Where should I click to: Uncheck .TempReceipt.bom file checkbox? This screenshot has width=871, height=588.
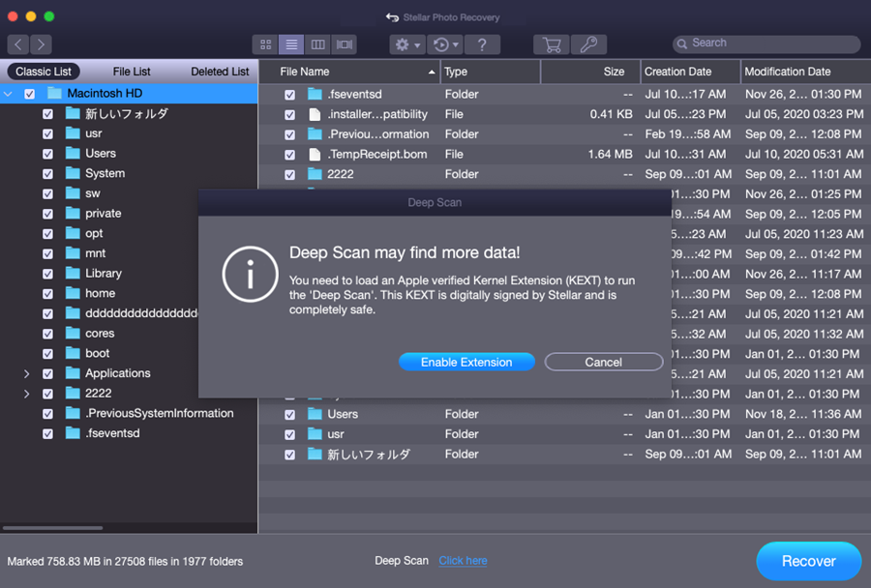[290, 155]
